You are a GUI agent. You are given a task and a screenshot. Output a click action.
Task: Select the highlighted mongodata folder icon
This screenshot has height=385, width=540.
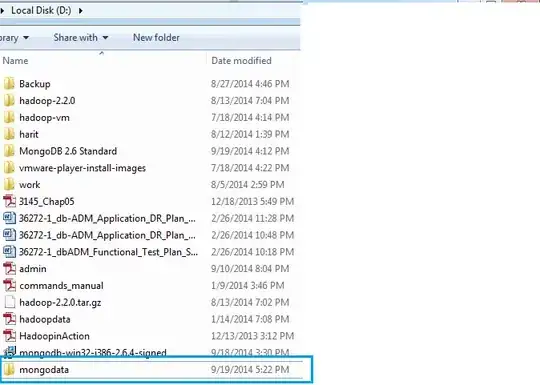click(9, 370)
